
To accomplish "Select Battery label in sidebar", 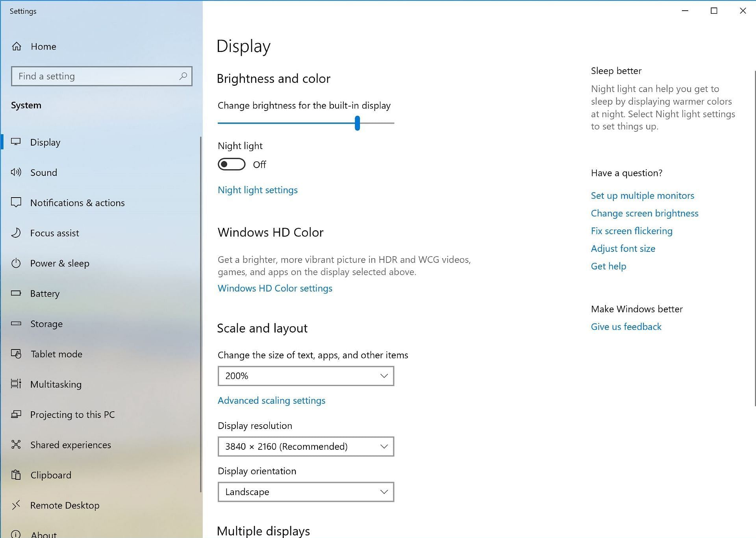I will [45, 294].
